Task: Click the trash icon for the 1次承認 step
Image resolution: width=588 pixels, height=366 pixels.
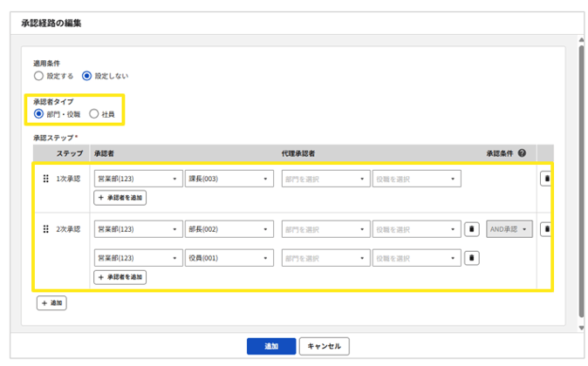Action: click(x=546, y=179)
